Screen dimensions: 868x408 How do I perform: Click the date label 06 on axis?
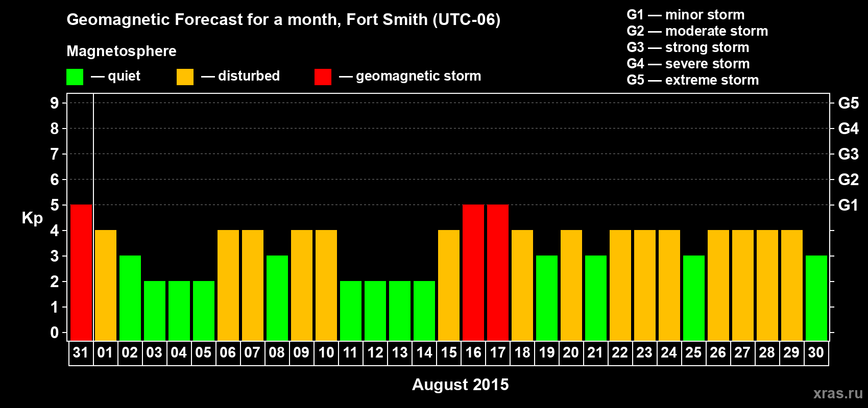[228, 352]
